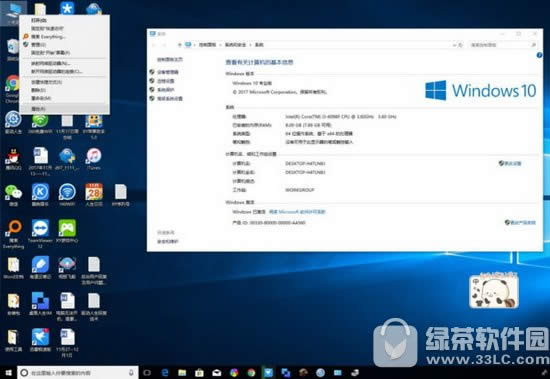Image resolution: width=550 pixels, height=379 pixels.
Task: Refresh the System window address bar
Action: [461, 45]
